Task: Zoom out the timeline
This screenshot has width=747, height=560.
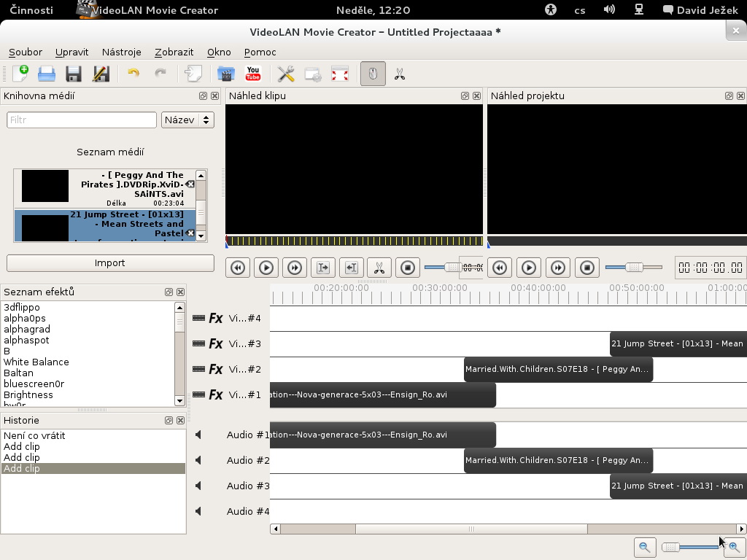Action: point(645,547)
